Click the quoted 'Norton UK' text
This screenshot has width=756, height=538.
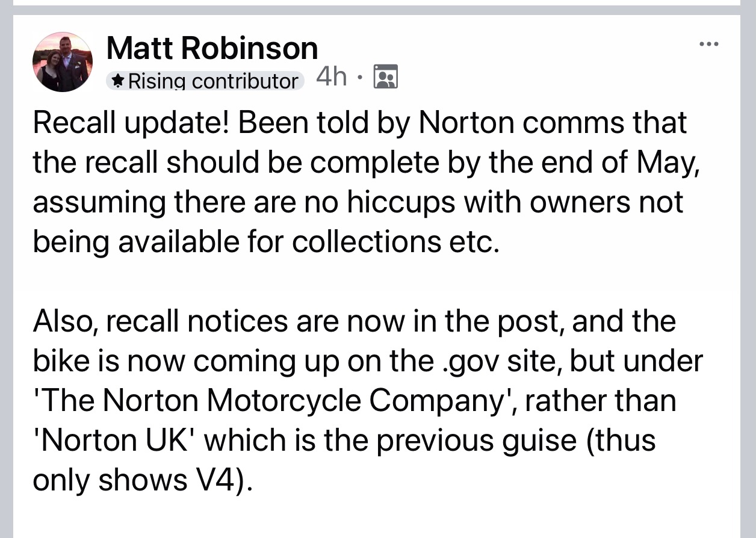(x=116, y=441)
